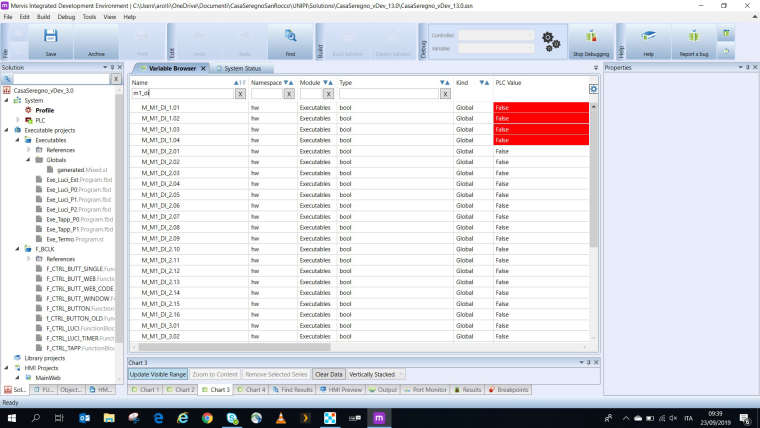Launch Chrome from the taskbar
Viewport: 760px width, 428px height.
tap(207, 418)
